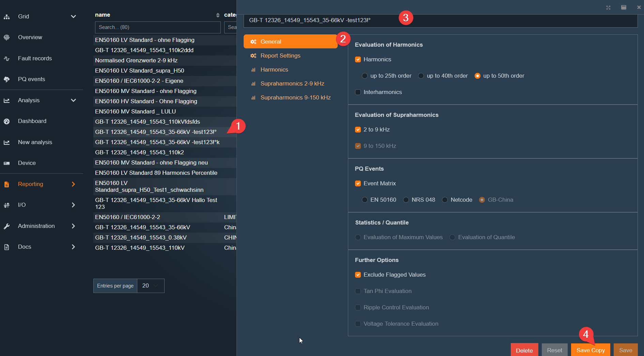
Task: Click the Administration wrench icon
Action: click(x=6, y=226)
